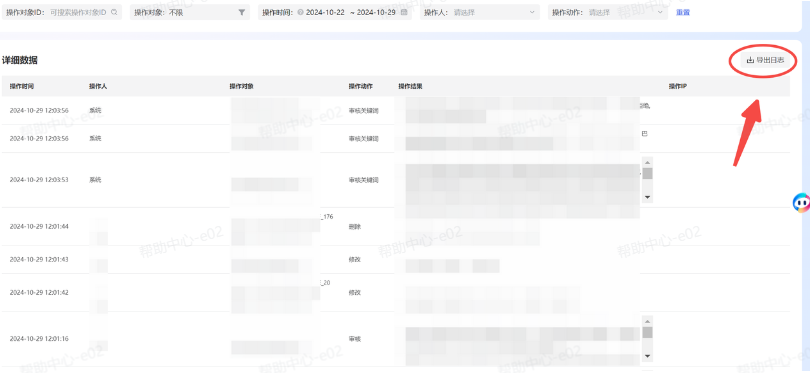Click 系统 operator in the 12:03:53 row
810x373 pixels.
[96, 180]
